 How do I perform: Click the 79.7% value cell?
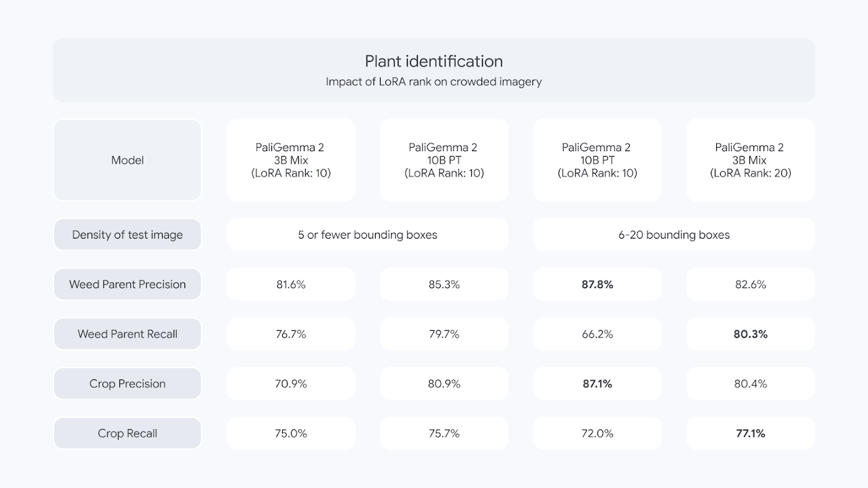444,334
